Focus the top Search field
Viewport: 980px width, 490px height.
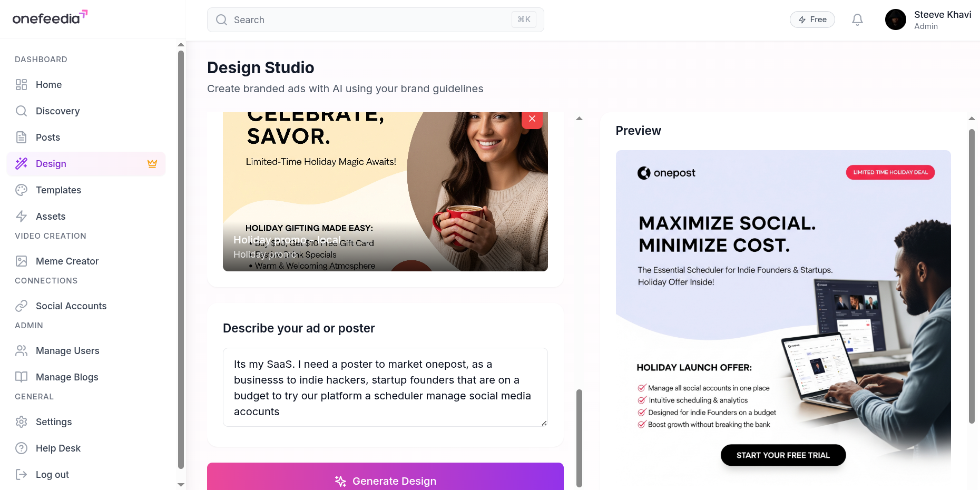coord(375,19)
